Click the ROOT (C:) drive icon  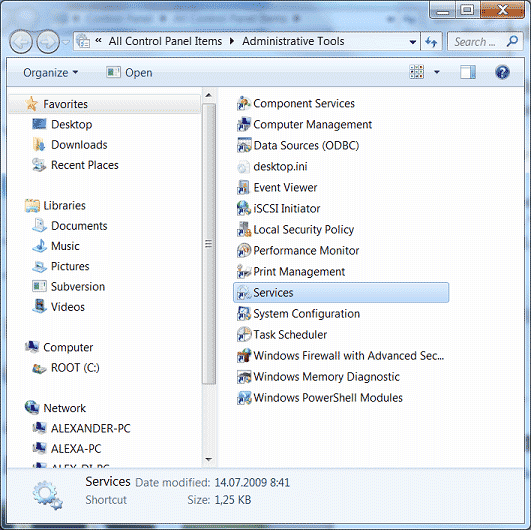[39, 368]
